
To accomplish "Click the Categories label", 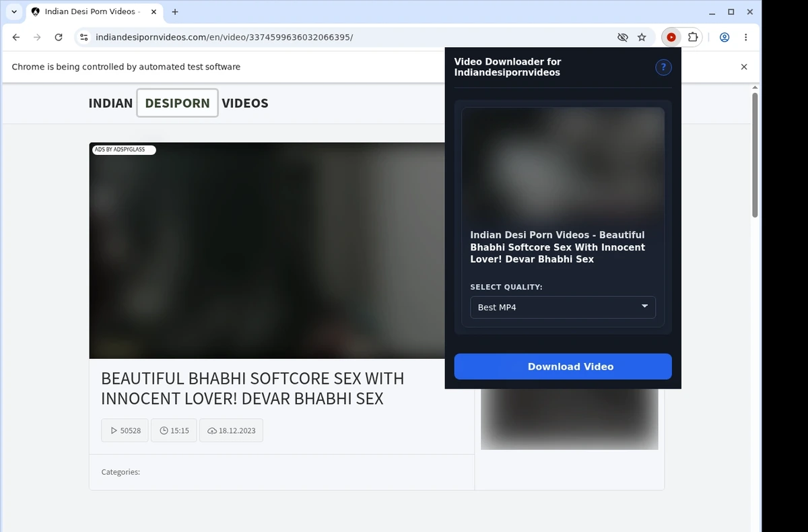I will [x=121, y=472].
